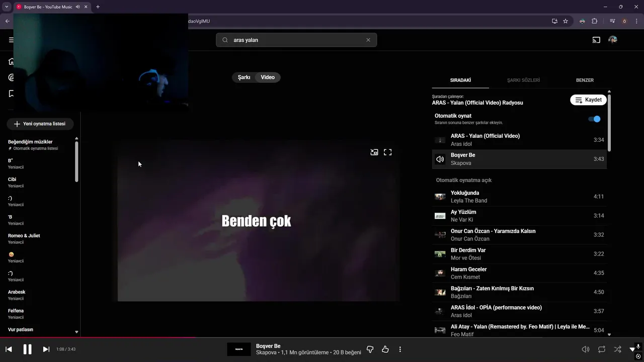Play Haram Geceler by Cem Kısmet
644x362 pixels.
(x=519, y=273)
